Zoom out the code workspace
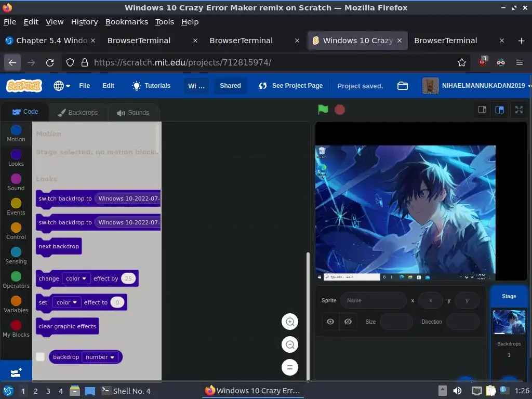The image size is (532, 399). (x=290, y=345)
